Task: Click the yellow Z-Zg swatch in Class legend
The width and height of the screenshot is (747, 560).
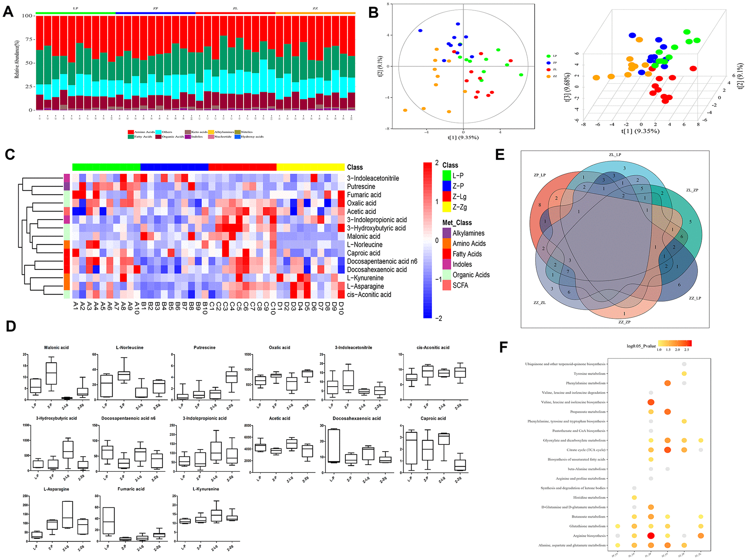Action: click(x=446, y=207)
